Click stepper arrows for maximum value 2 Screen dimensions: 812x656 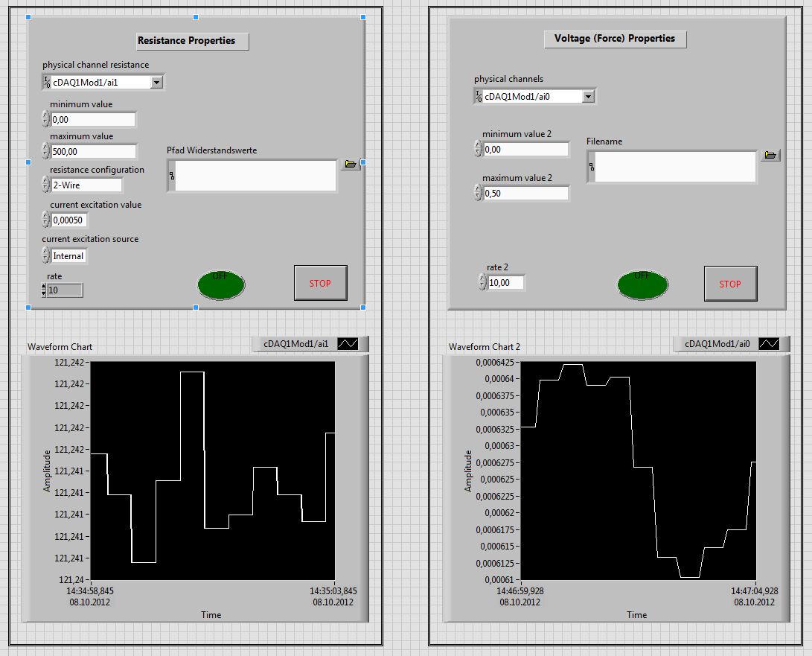point(478,193)
